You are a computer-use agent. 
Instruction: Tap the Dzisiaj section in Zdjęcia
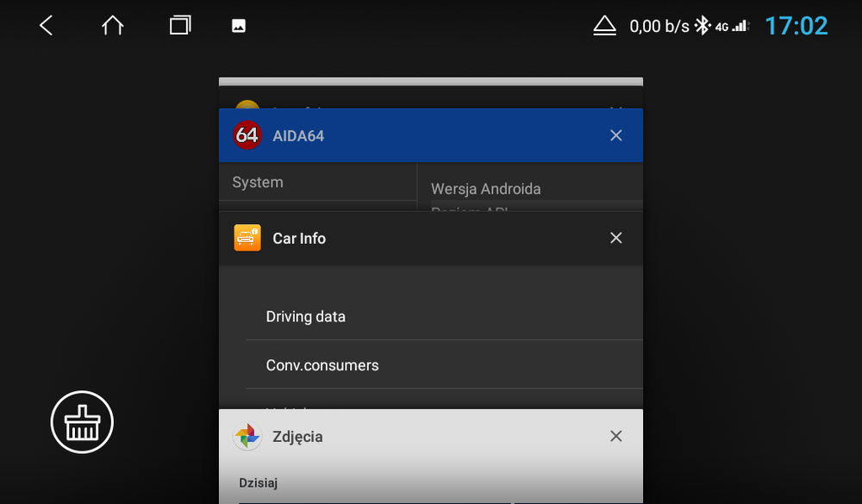[258, 482]
